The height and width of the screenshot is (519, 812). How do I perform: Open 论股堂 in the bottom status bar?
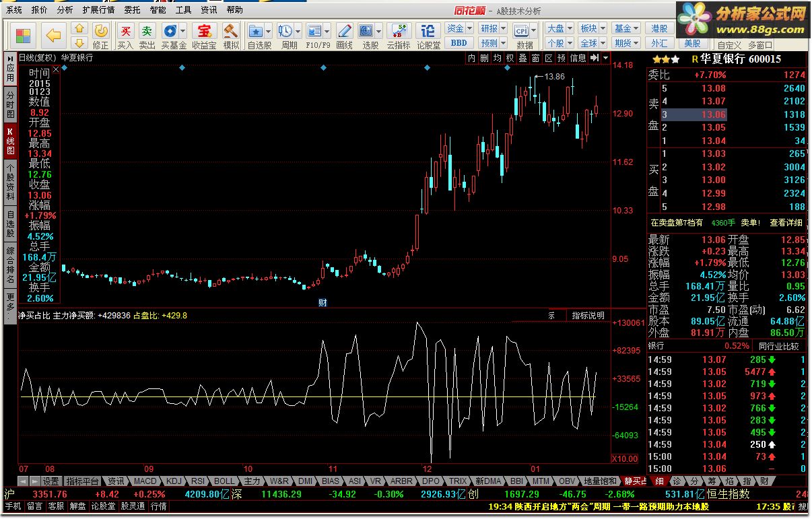tap(103, 506)
